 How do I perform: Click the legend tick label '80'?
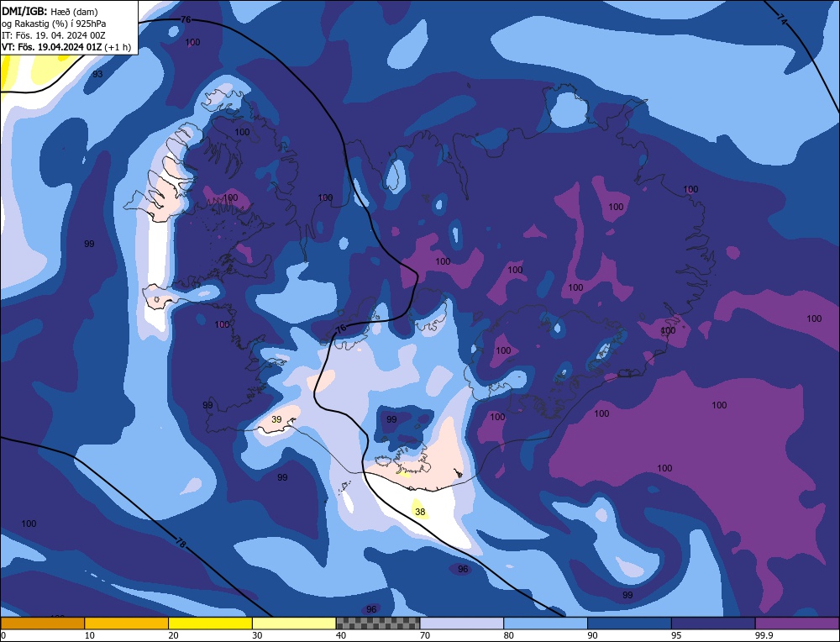tap(508, 635)
